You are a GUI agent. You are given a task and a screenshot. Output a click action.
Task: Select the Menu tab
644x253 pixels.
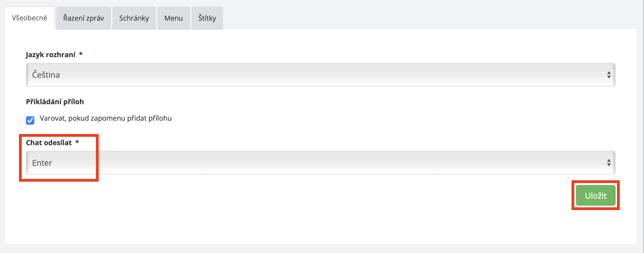tap(173, 18)
